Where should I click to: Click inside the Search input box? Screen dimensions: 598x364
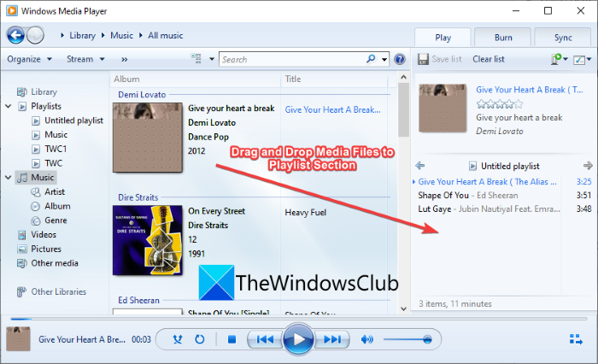click(292, 60)
